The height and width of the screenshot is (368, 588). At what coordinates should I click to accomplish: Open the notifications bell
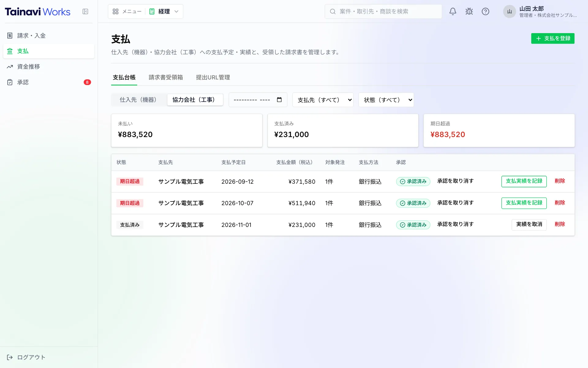coord(453,12)
